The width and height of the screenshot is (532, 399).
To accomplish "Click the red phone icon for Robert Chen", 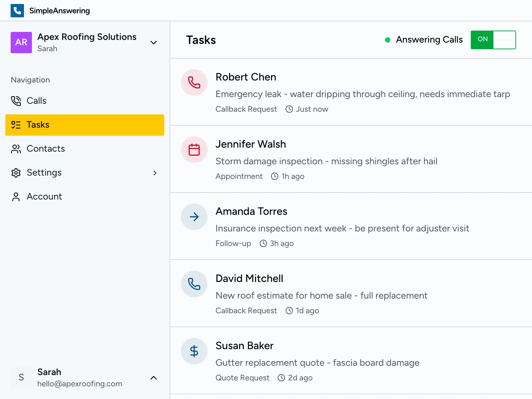I will pos(194,82).
